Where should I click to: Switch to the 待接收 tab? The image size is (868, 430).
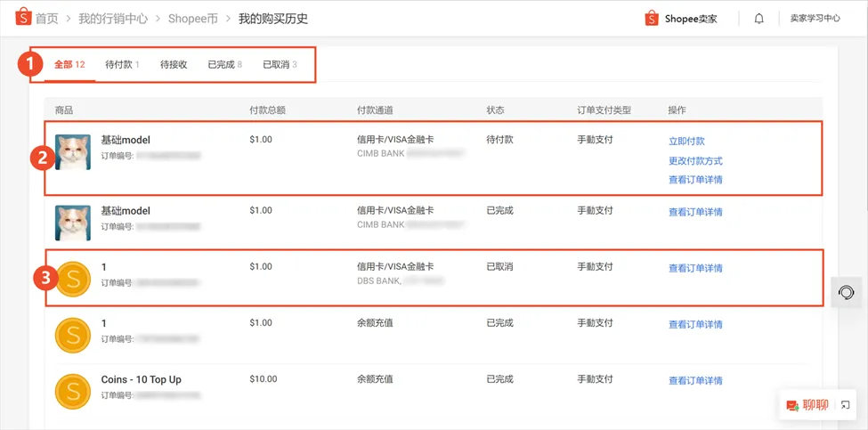pyautogui.click(x=174, y=64)
